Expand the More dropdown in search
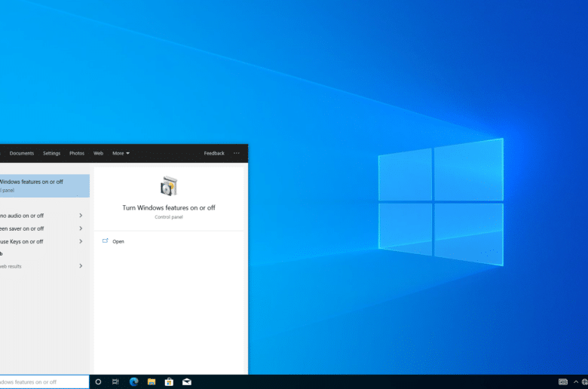 121,153
